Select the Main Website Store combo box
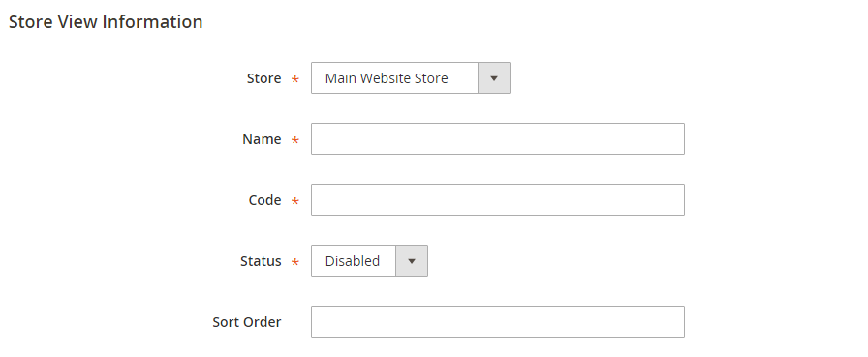 pyautogui.click(x=410, y=78)
